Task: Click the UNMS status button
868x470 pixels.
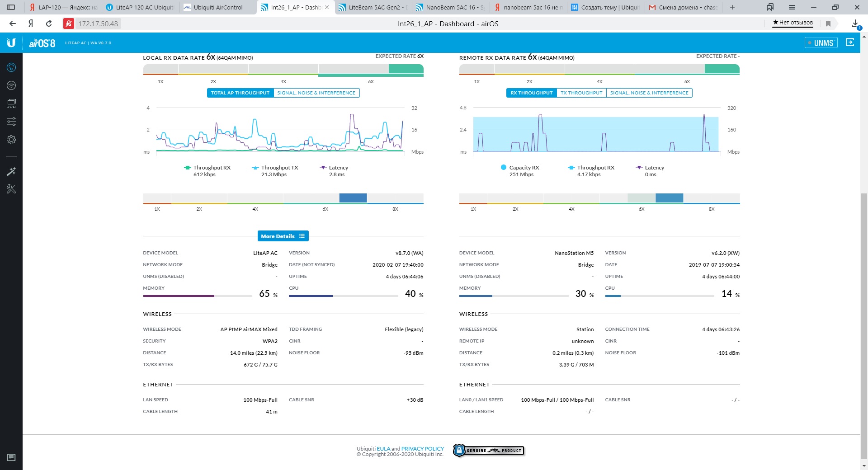Action: [821, 43]
